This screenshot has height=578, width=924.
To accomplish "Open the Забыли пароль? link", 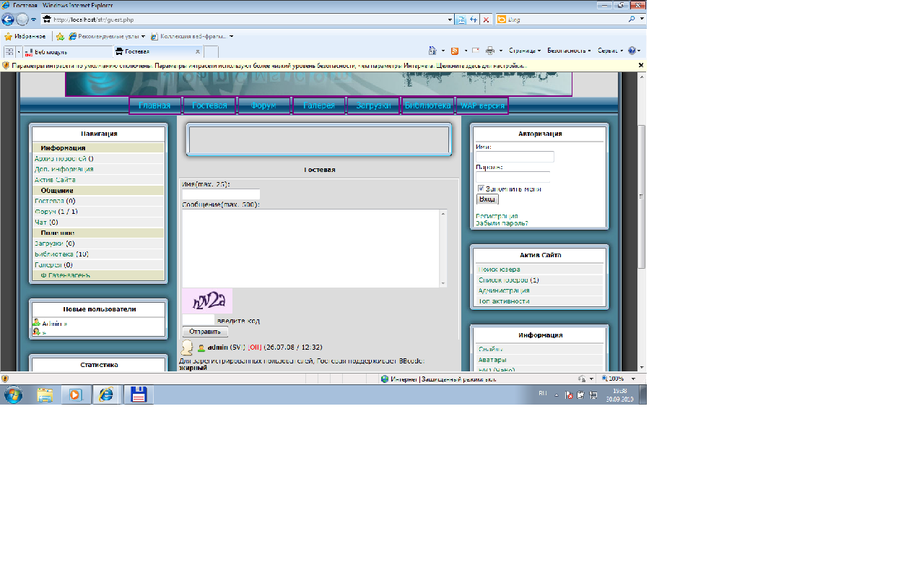I will 502,223.
